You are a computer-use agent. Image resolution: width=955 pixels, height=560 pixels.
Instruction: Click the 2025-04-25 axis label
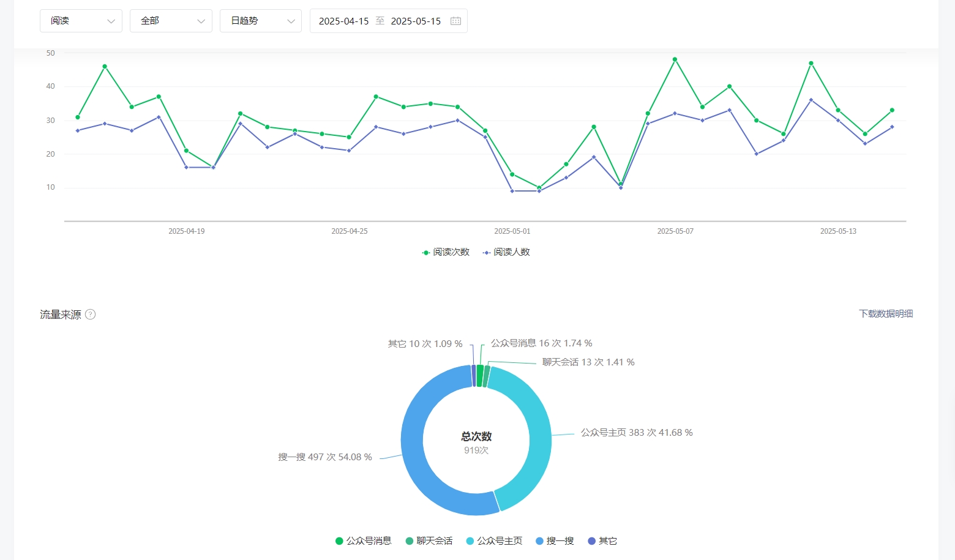click(x=350, y=231)
